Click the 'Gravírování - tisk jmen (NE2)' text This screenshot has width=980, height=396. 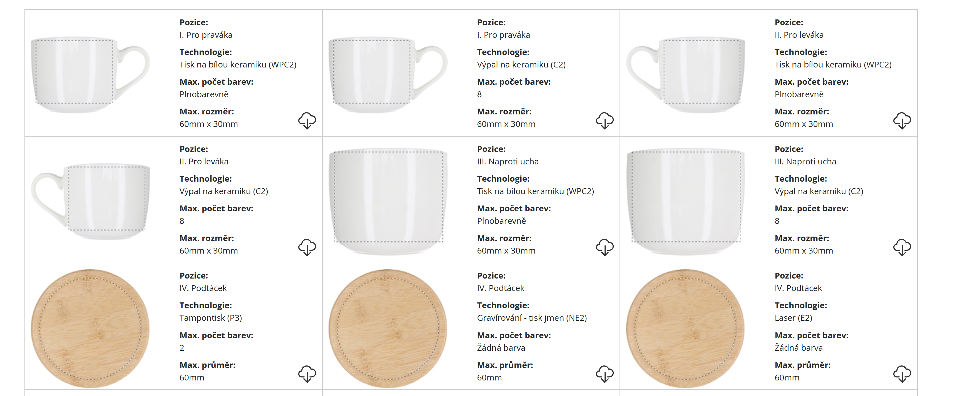tap(531, 318)
